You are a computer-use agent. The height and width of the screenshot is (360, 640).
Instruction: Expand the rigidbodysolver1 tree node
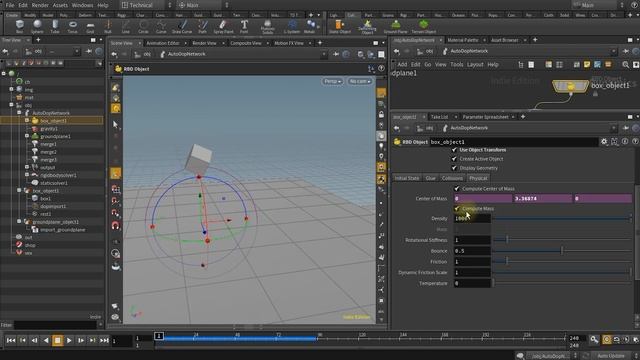[x=27, y=175]
